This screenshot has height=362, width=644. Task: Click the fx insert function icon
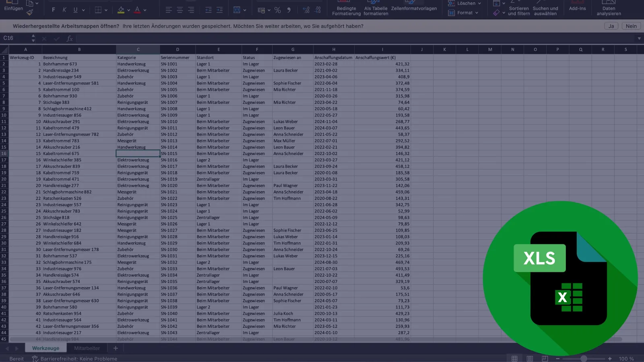pos(70,39)
